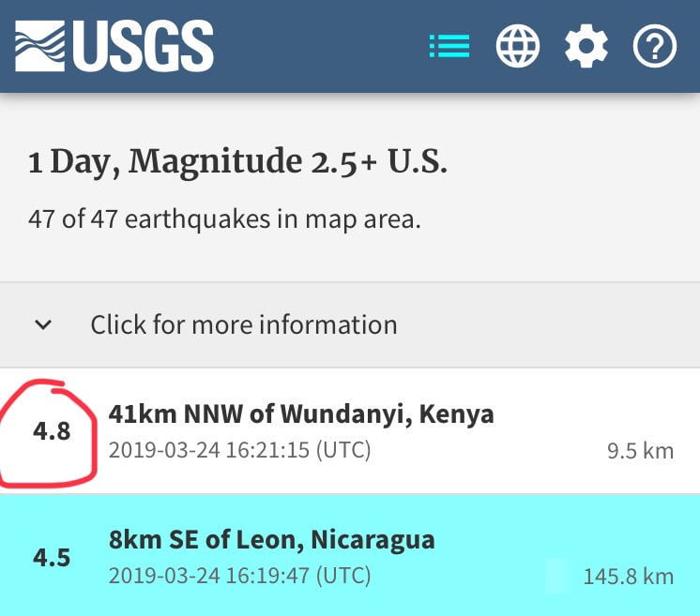
Task: Open the help question mark icon
Action: click(655, 46)
